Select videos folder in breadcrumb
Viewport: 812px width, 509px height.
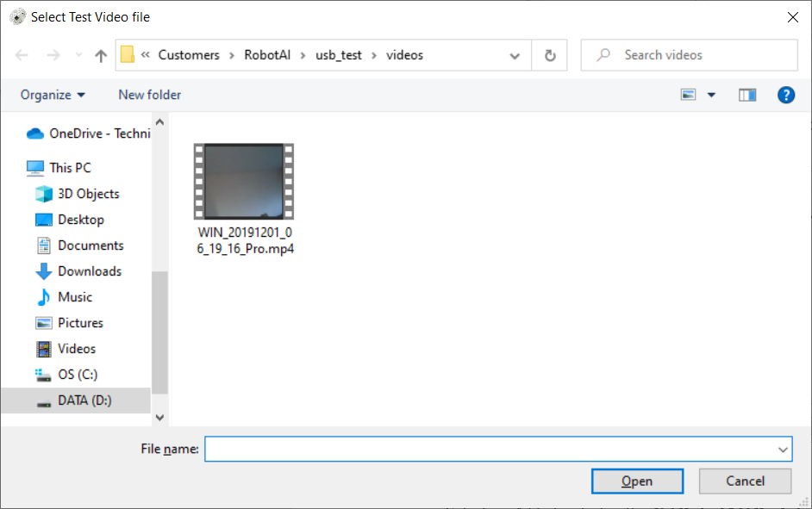[x=404, y=55]
